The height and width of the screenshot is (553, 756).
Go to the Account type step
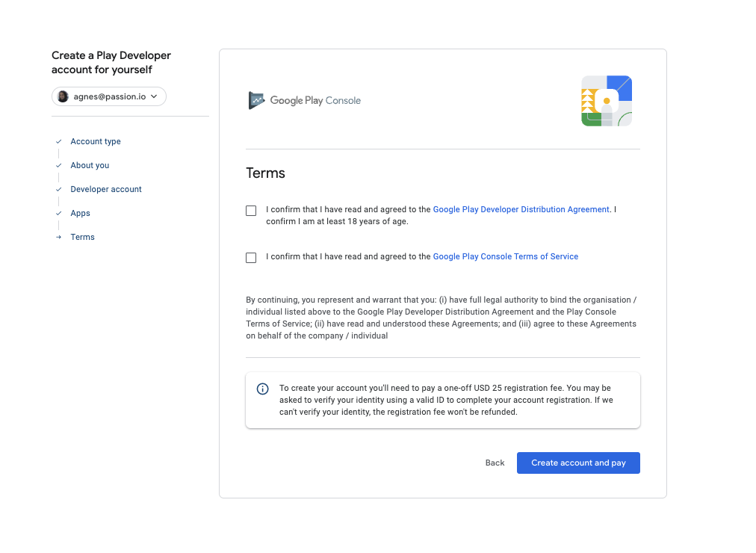click(x=96, y=141)
